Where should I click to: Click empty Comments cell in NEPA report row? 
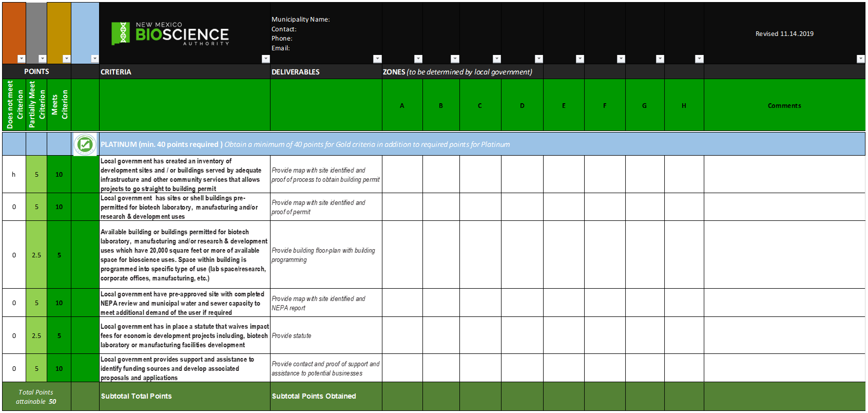784,303
